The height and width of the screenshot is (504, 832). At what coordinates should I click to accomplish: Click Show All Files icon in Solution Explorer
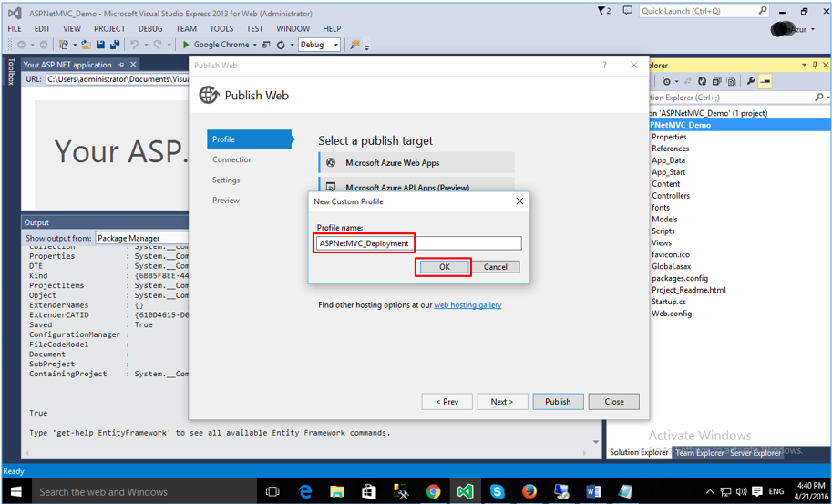[x=731, y=81]
